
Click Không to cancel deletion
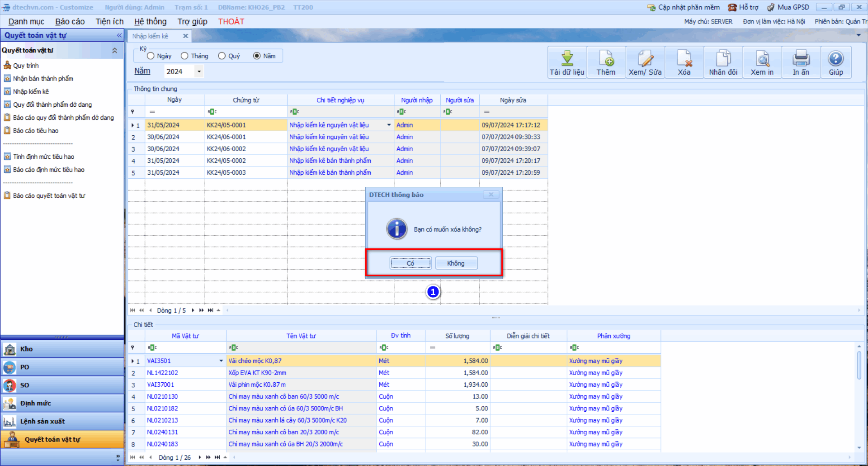point(456,263)
